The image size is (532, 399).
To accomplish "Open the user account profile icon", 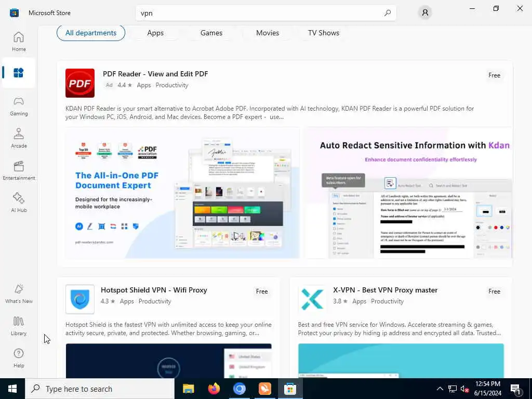I will (425, 13).
